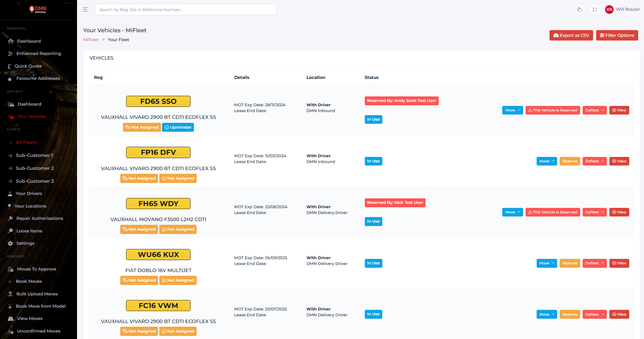Click the DMN MiPortal logo

coord(38,10)
